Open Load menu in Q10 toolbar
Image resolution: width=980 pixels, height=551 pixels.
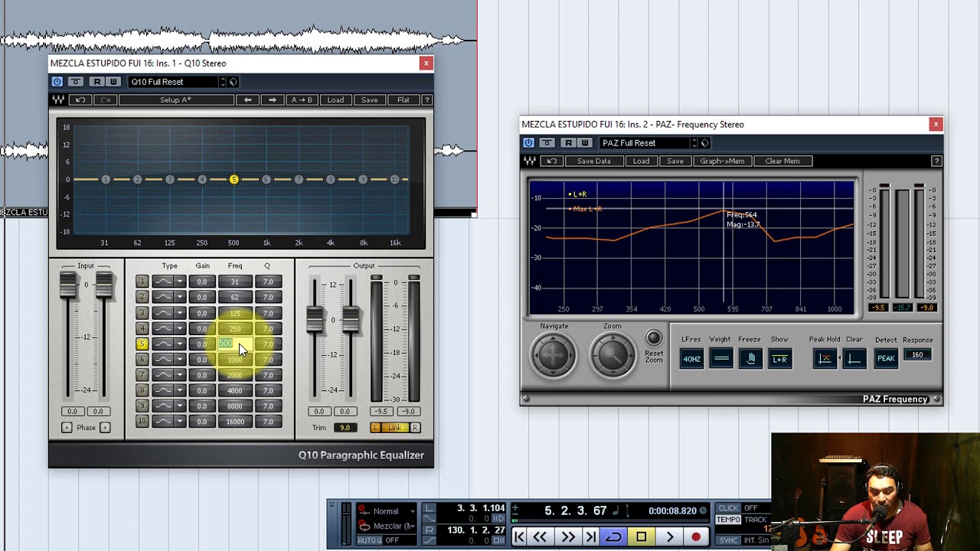point(335,100)
